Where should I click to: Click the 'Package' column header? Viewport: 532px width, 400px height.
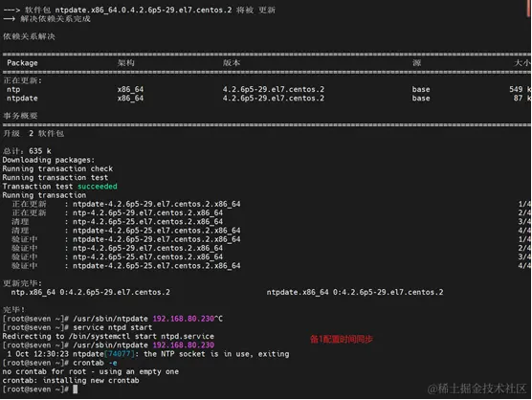(22, 63)
